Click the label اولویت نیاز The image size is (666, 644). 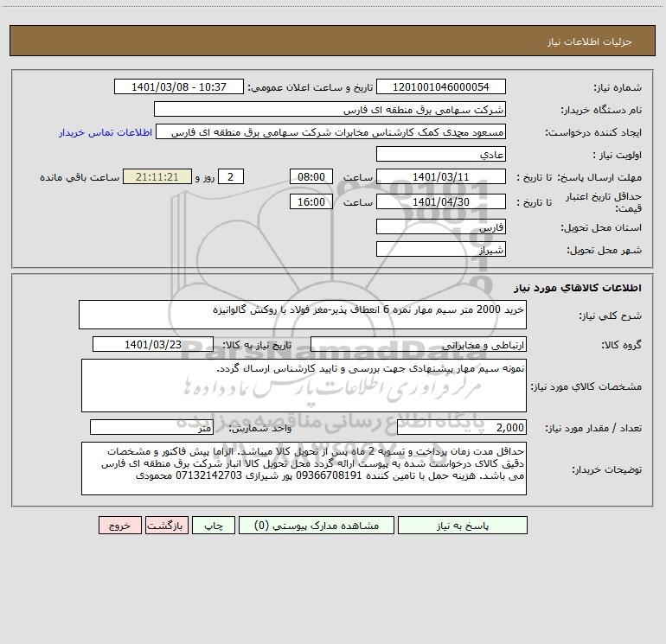(617, 156)
